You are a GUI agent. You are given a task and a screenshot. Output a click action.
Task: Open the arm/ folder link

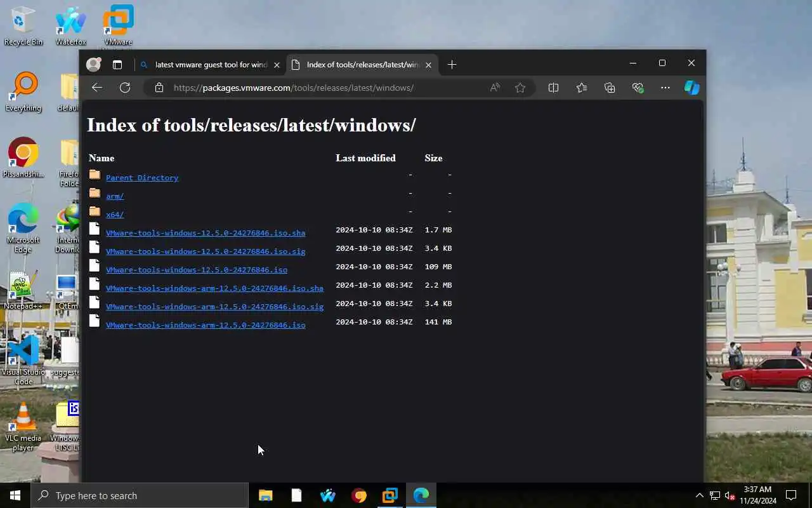click(115, 196)
